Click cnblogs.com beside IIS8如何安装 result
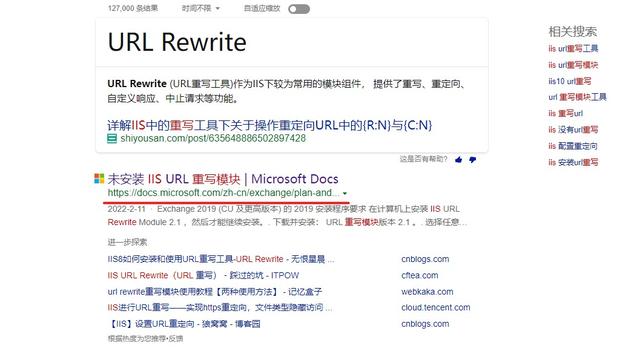 click(425, 259)
